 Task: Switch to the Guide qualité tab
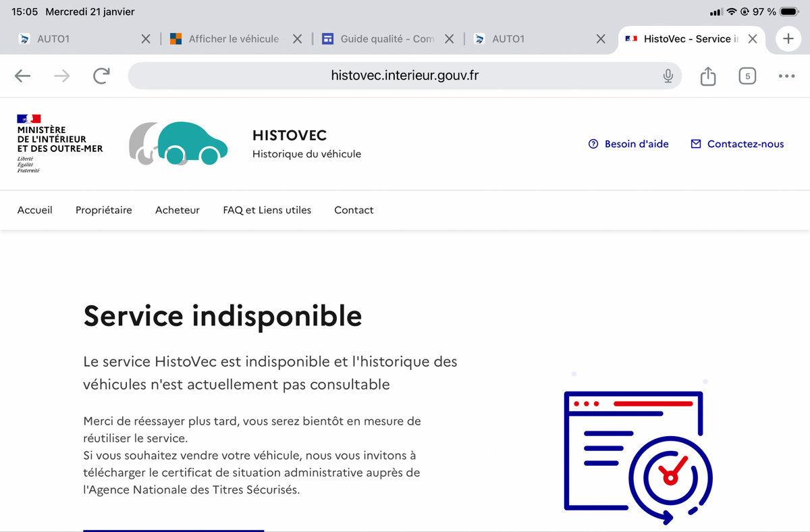click(x=379, y=39)
